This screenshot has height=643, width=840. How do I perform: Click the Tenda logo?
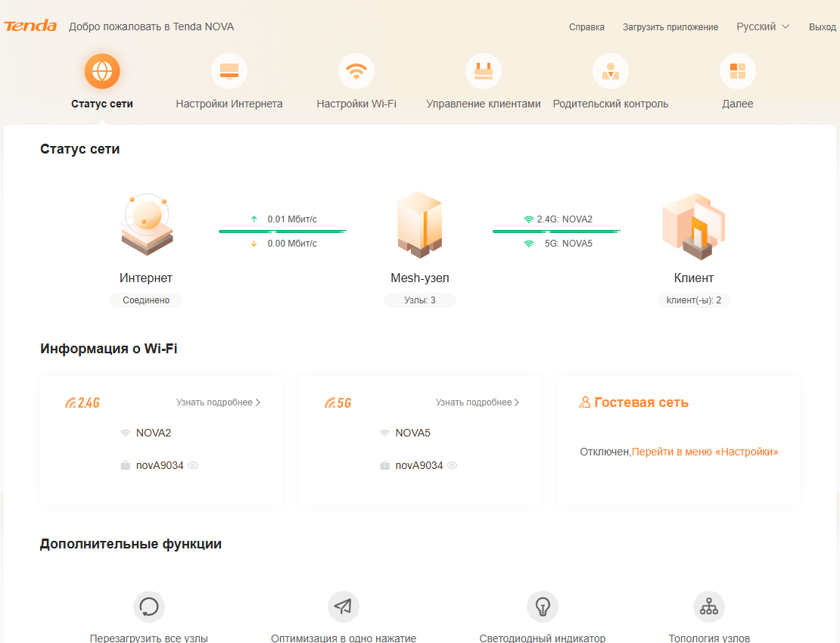30,26
